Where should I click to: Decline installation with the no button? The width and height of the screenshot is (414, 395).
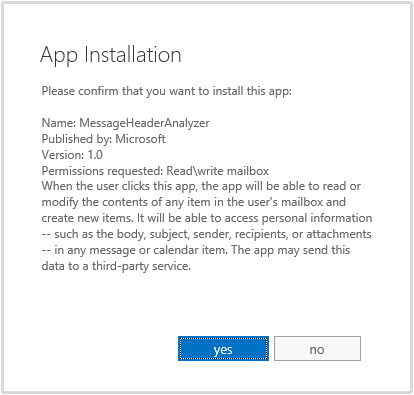(317, 348)
